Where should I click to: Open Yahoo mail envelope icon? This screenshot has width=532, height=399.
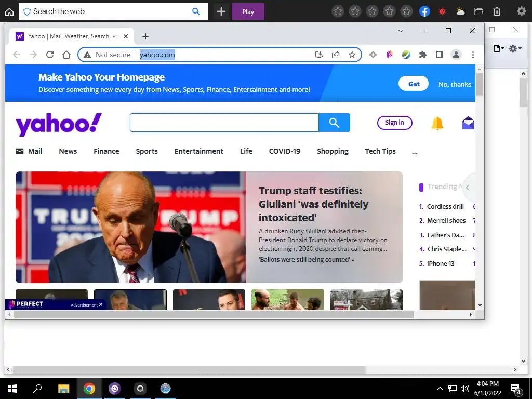(x=468, y=123)
